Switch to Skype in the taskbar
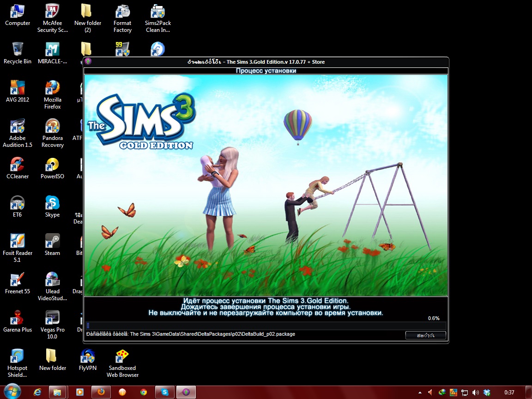The height and width of the screenshot is (399, 532). (164, 392)
